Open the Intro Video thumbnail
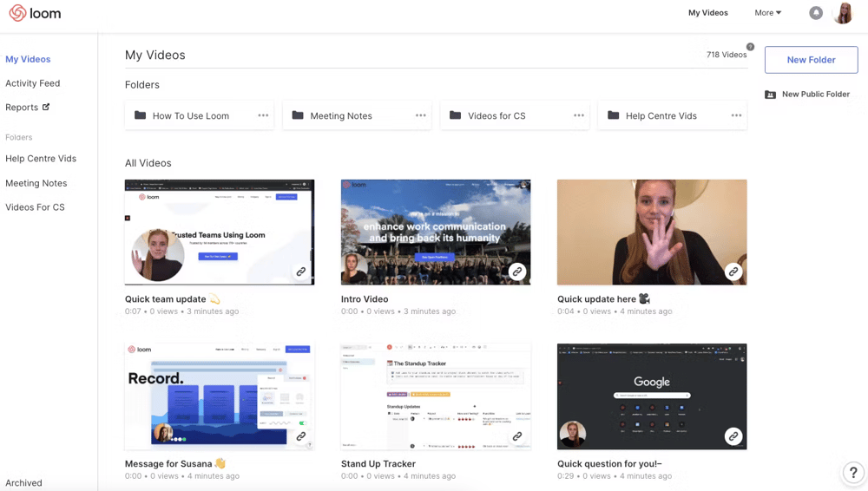This screenshot has height=491, width=868. click(436, 232)
